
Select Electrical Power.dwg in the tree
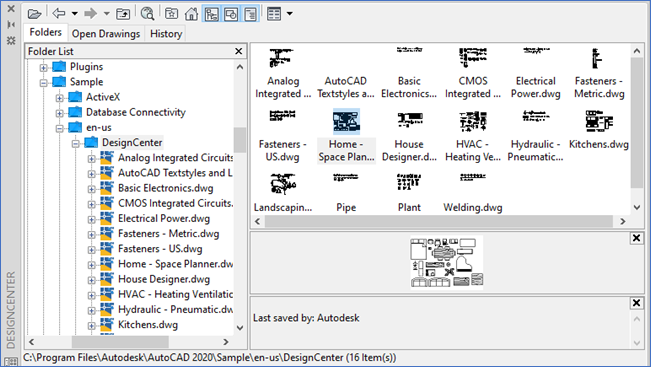coord(164,218)
